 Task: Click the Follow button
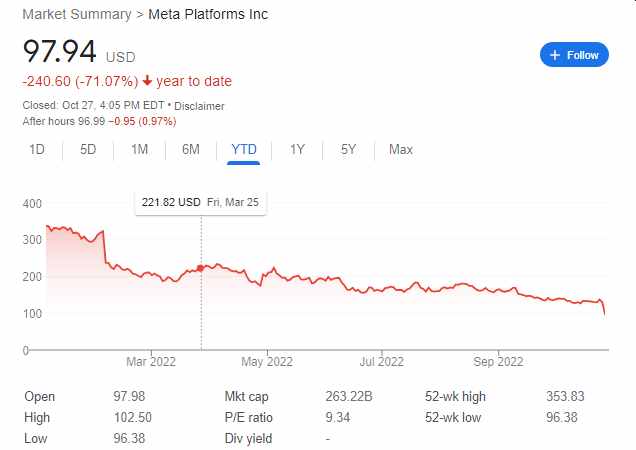point(574,55)
